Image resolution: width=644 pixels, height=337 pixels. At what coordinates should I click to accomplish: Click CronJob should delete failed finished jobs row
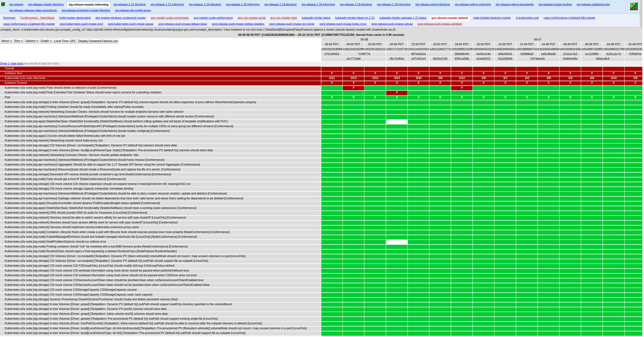(x=160, y=136)
